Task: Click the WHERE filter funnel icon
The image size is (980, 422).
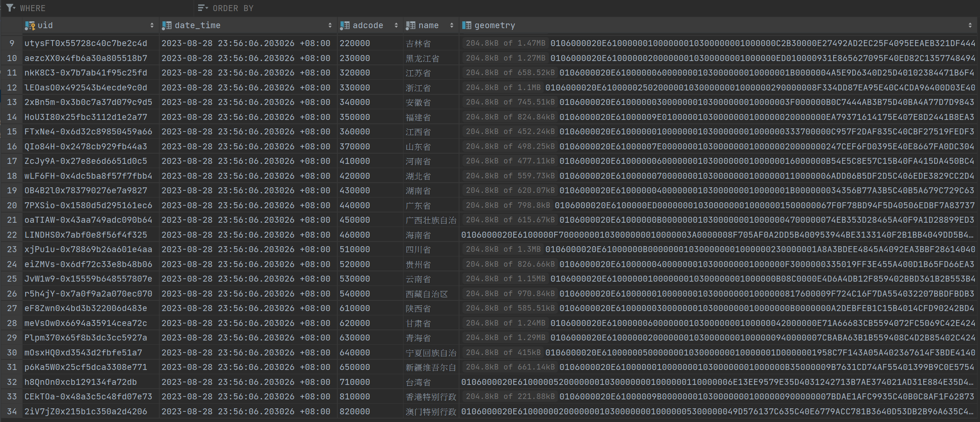Action: [11, 8]
